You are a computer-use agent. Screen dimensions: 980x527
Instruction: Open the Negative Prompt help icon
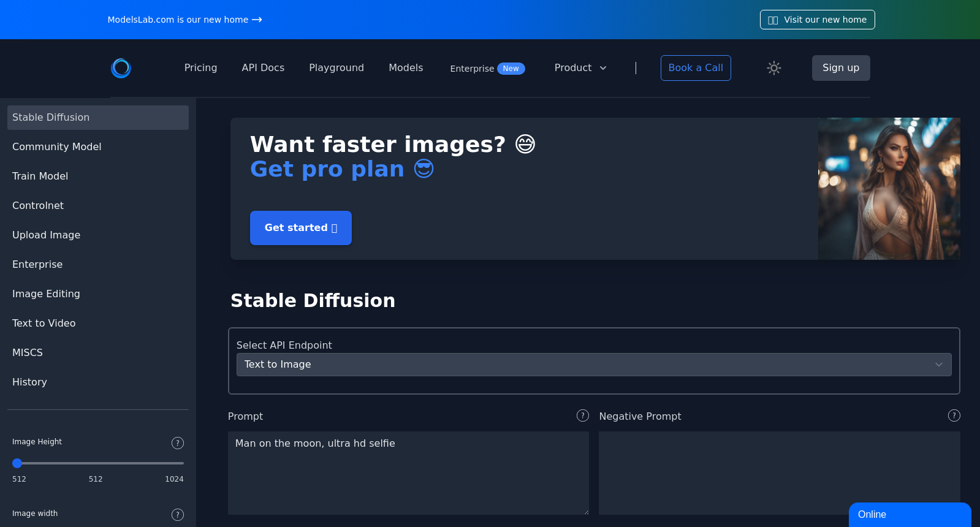pyautogui.click(x=954, y=415)
